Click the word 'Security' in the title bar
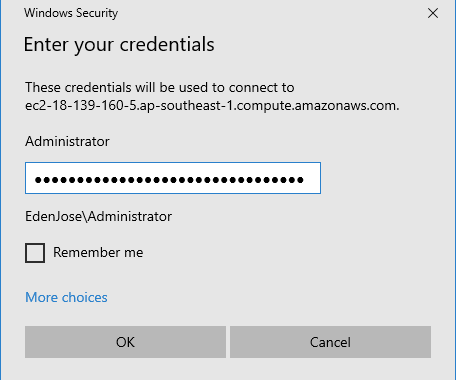This screenshot has height=380, width=456. pos(97,13)
